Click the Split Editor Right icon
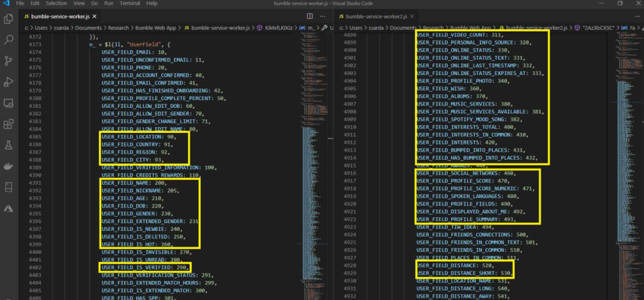The width and height of the screenshot is (644, 300). [309, 17]
